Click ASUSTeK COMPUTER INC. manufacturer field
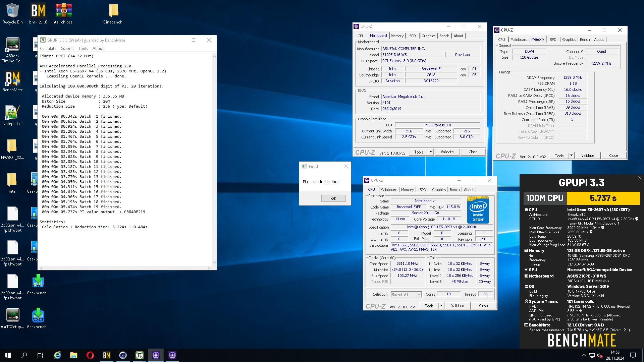This screenshot has height=362, width=644. point(431,49)
